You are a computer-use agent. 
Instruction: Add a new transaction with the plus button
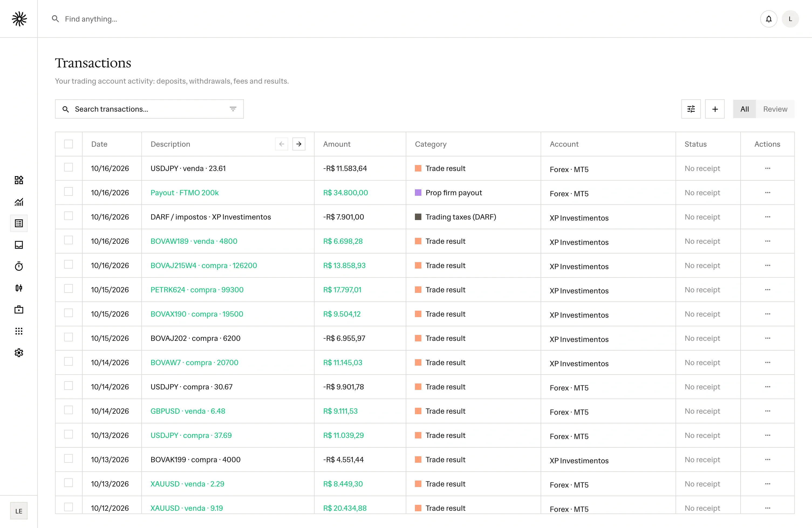715,109
